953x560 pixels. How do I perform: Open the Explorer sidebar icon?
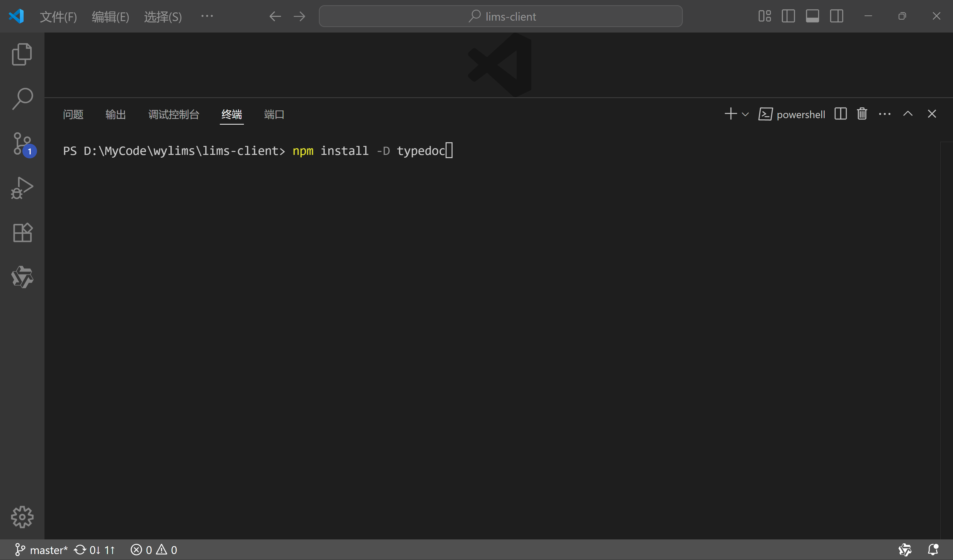pos(22,54)
